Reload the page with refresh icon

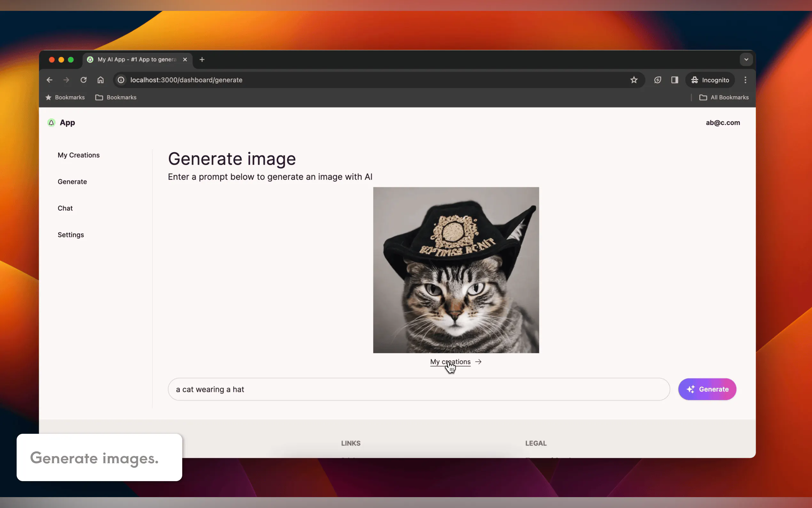click(83, 80)
